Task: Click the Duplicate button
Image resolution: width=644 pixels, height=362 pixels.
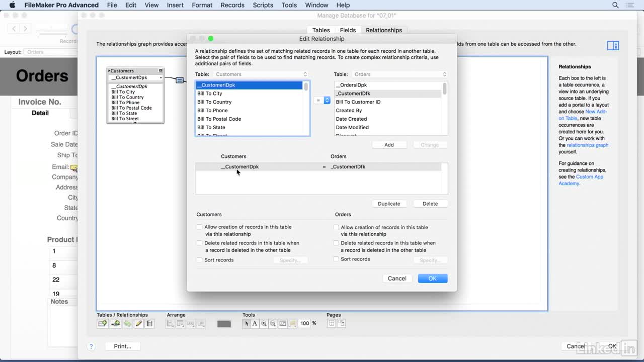Action: tap(389, 204)
